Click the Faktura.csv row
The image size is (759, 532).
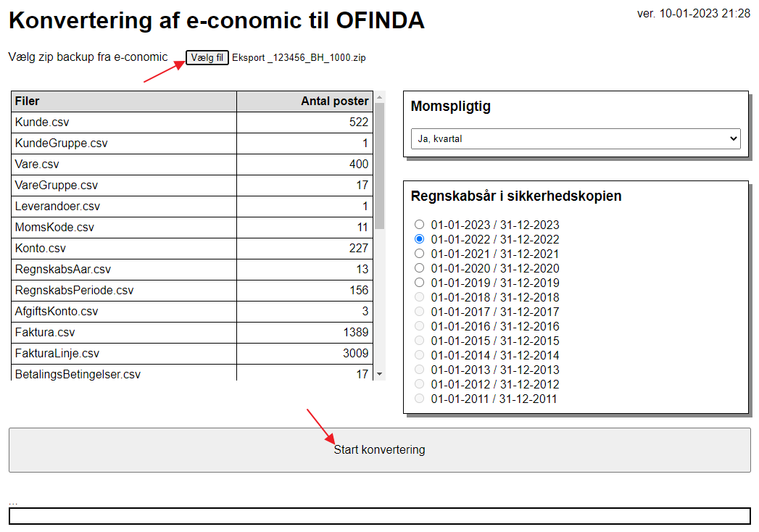pyautogui.click(x=191, y=333)
